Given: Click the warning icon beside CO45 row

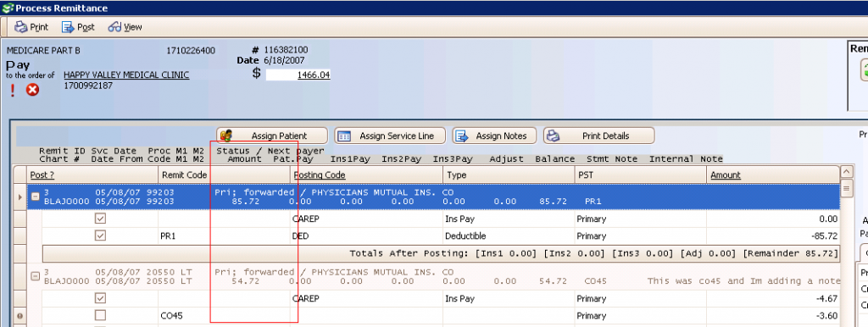Looking at the screenshot, I should (20, 316).
